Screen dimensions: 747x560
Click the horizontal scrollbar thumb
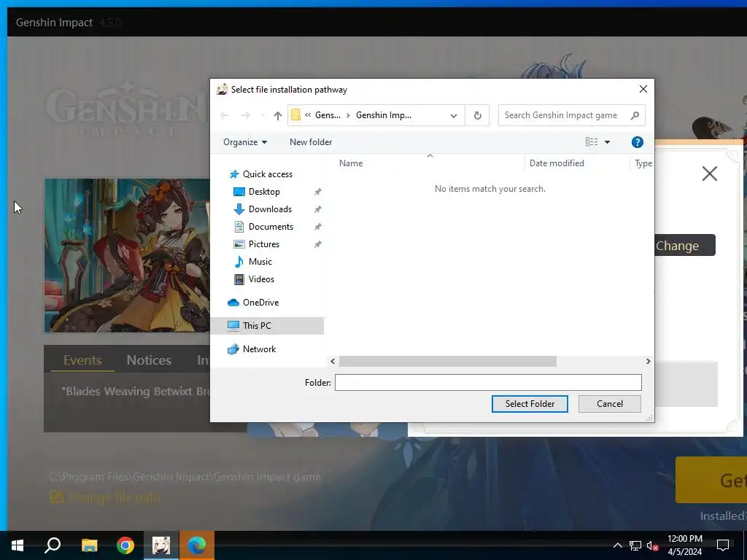coord(447,362)
